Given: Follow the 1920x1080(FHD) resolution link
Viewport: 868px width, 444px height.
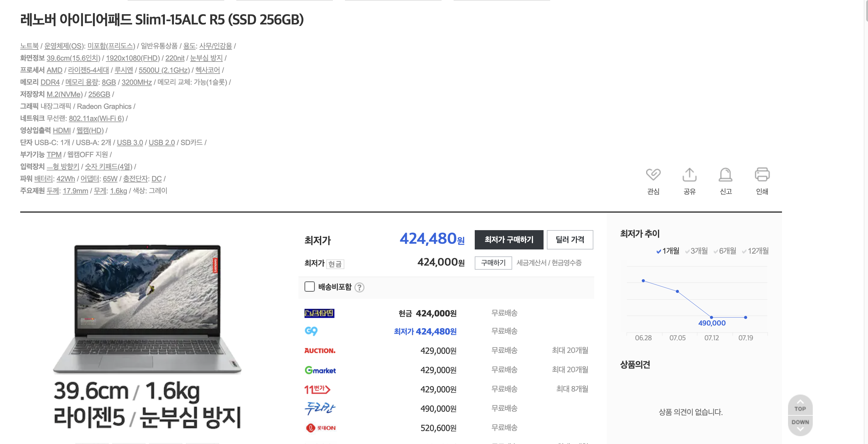Looking at the screenshot, I should [x=133, y=58].
